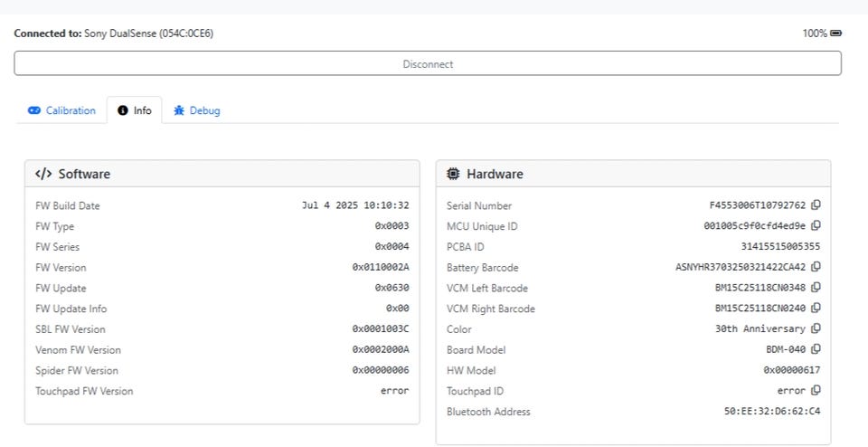The width and height of the screenshot is (868, 447).
Task: Copy the controller Color value
Action: [x=816, y=329]
